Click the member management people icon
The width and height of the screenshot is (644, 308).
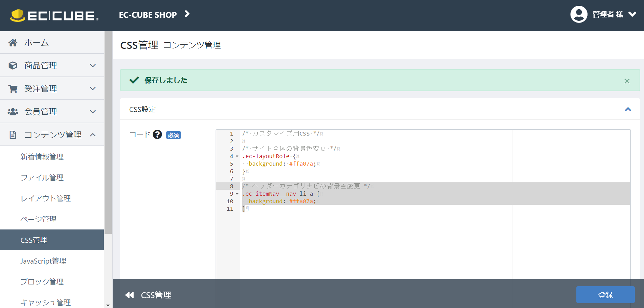[13, 112]
